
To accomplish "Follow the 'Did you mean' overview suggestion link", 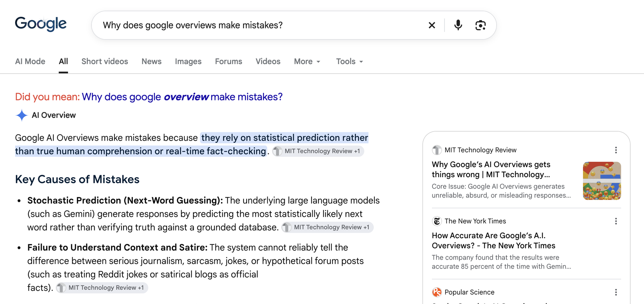I will tap(182, 97).
